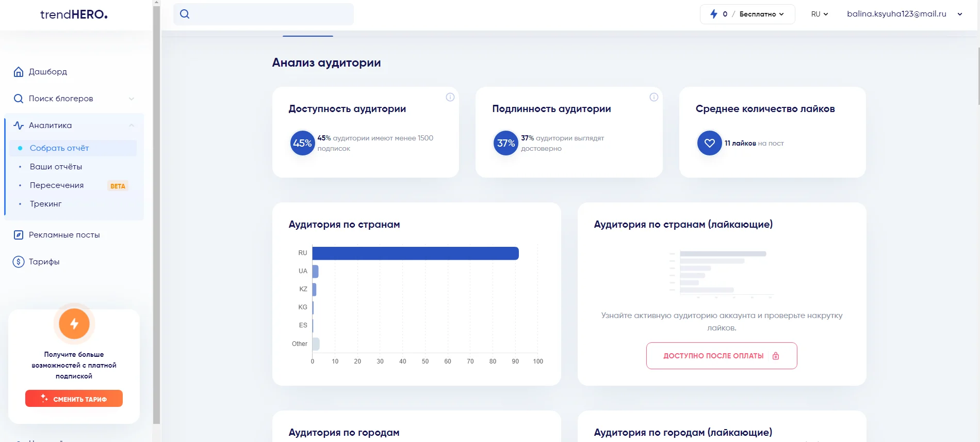
Task: Open Тарифы via the dollar icon
Action: (19, 262)
